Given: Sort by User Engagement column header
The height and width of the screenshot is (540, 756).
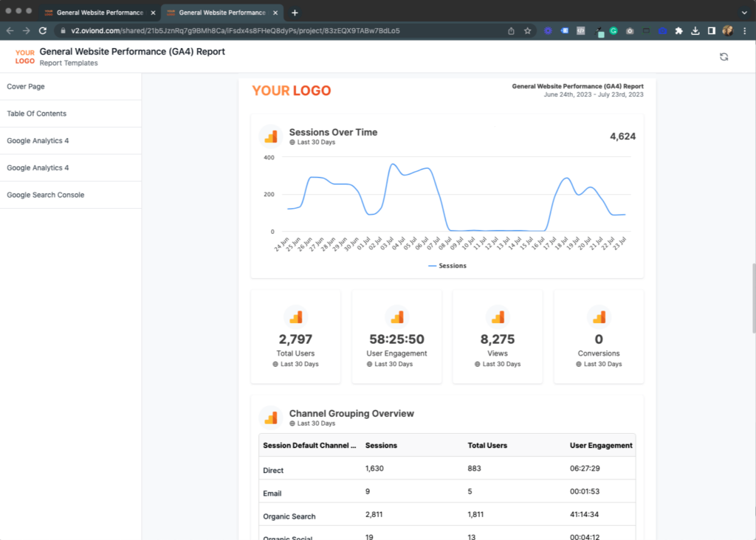Looking at the screenshot, I should click(601, 446).
